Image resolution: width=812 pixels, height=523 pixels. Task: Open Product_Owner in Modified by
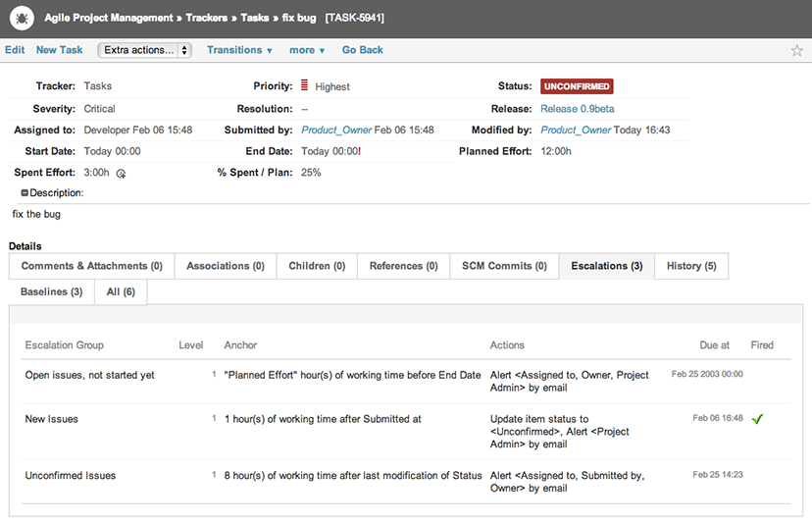coord(576,131)
